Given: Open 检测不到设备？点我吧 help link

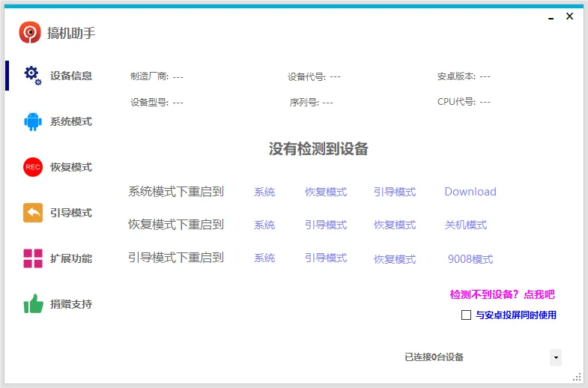Looking at the screenshot, I should tap(502, 294).
